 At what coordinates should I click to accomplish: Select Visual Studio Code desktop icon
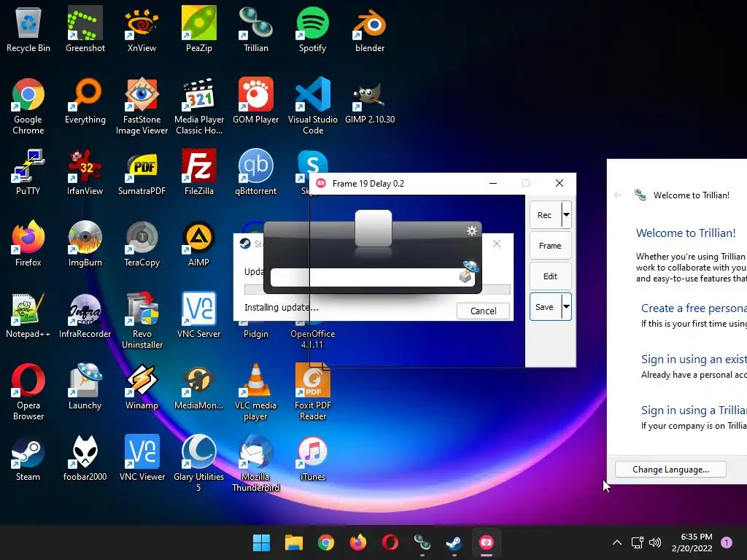click(x=312, y=106)
